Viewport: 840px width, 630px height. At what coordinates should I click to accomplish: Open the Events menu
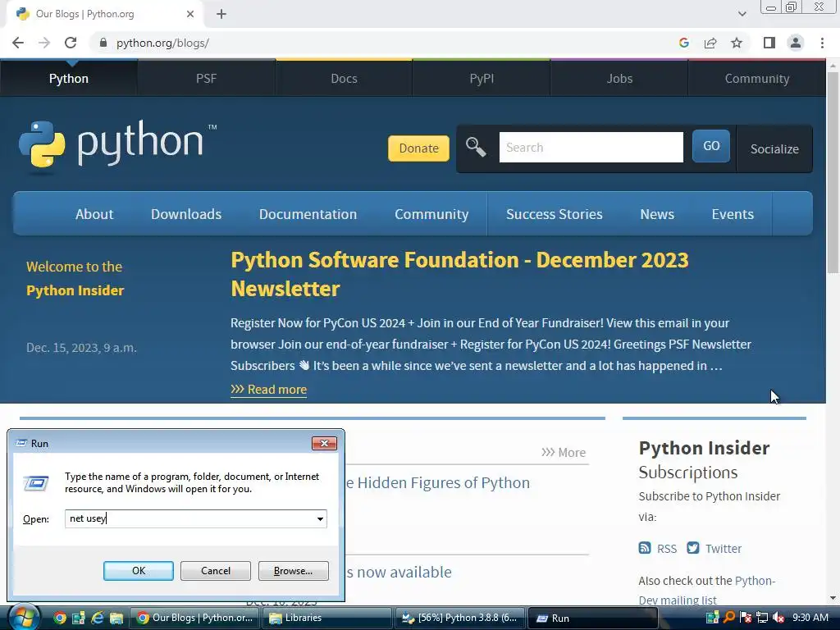(x=733, y=214)
